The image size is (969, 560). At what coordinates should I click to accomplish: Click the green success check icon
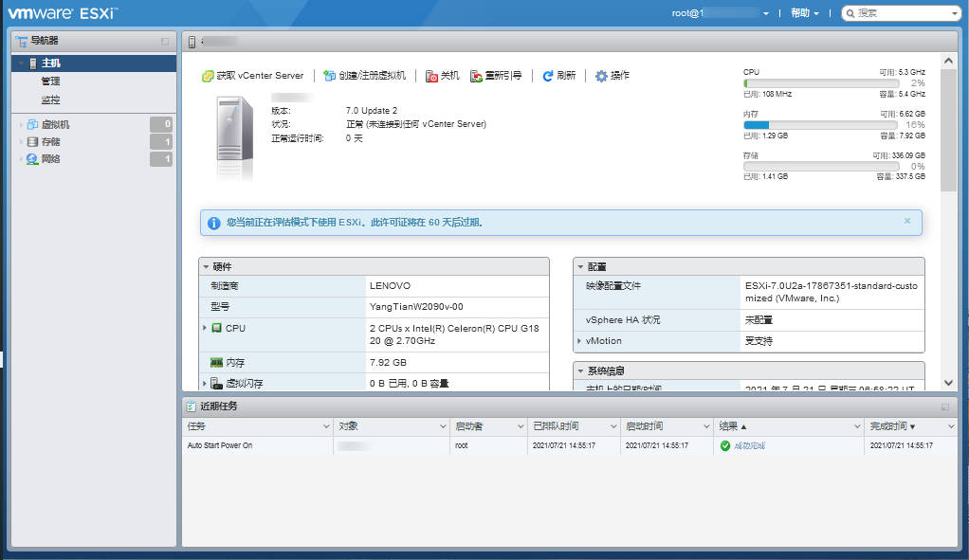pos(725,445)
